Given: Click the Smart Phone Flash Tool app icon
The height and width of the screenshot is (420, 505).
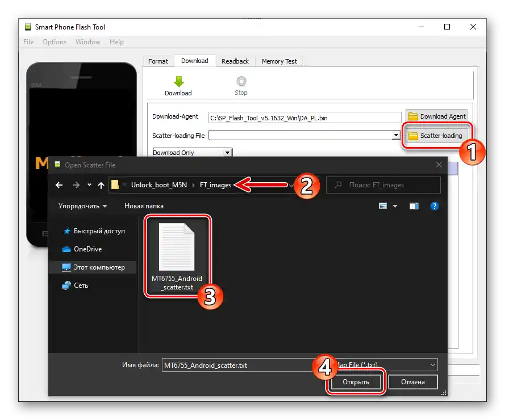Looking at the screenshot, I should coord(28,27).
